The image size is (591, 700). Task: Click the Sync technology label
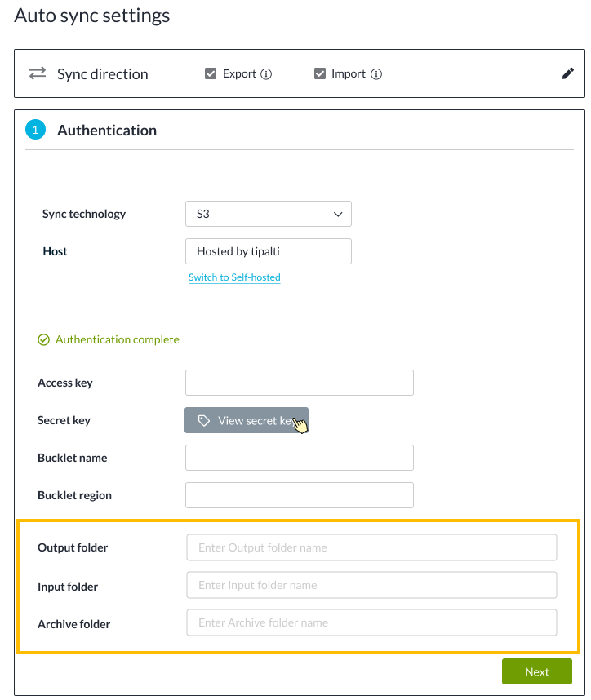pos(84,214)
